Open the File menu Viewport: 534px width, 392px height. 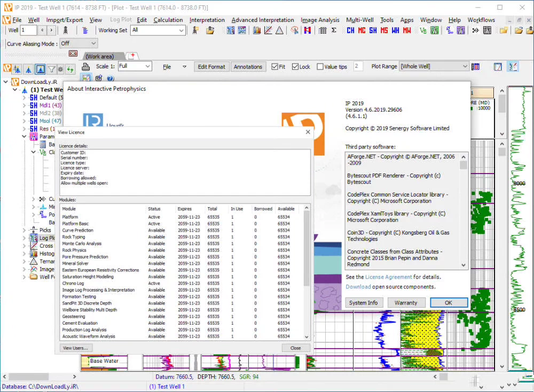click(x=17, y=20)
